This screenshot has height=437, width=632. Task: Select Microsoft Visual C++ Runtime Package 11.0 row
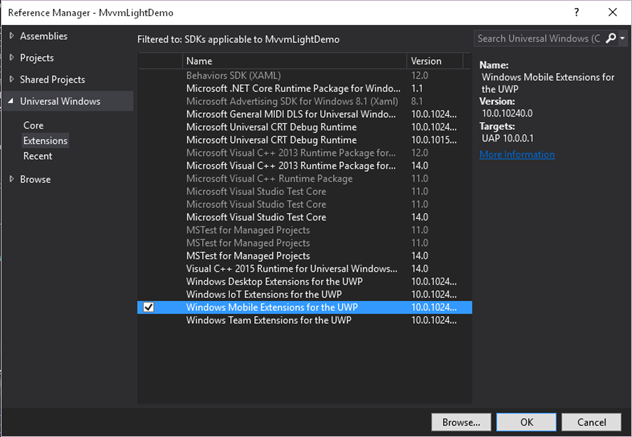click(304, 179)
